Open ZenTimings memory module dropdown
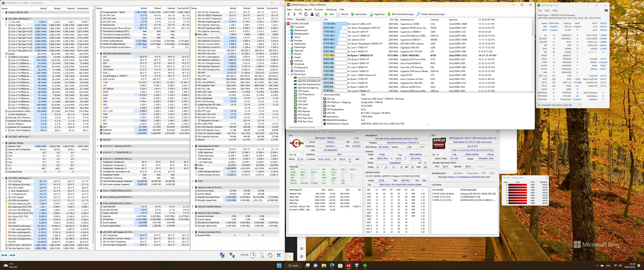The height and width of the screenshot is (270, 644). point(559,105)
